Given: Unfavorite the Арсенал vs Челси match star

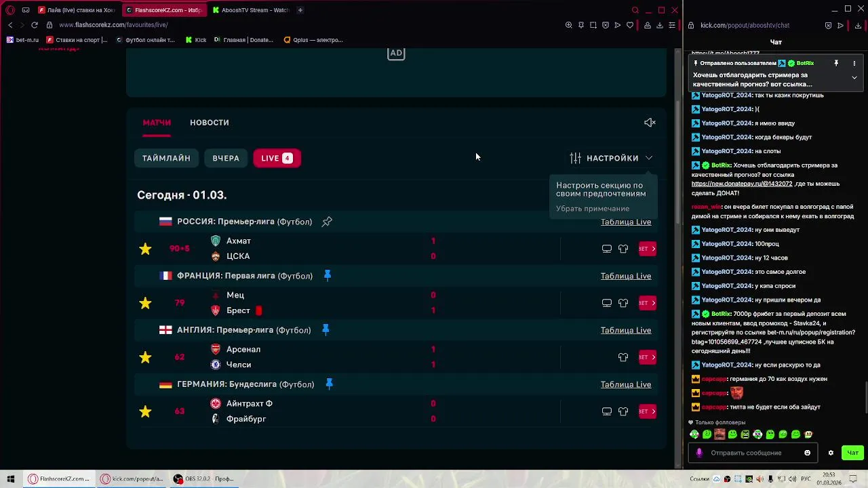Looking at the screenshot, I should click(145, 357).
